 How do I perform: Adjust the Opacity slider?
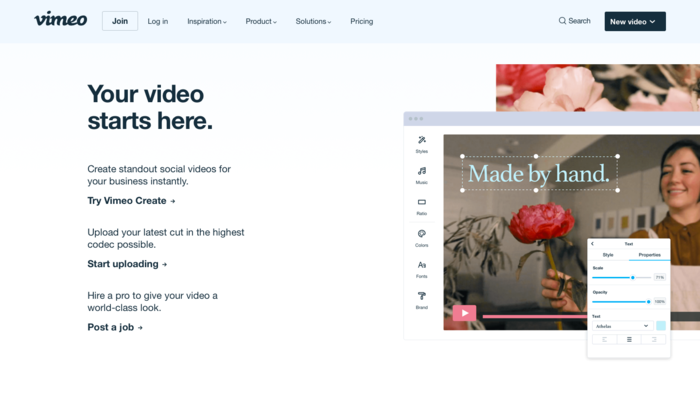[x=621, y=302]
